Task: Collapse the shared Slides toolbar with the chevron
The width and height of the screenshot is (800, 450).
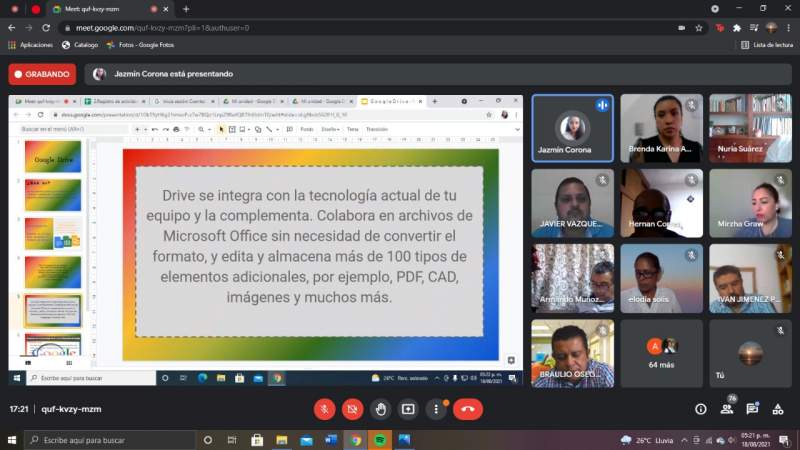Action: tap(517, 130)
